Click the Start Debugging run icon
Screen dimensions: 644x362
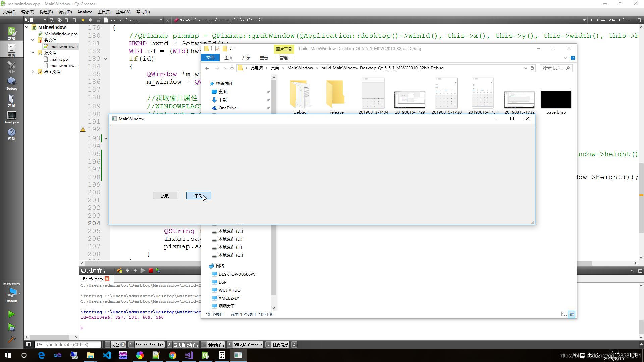coord(11,327)
